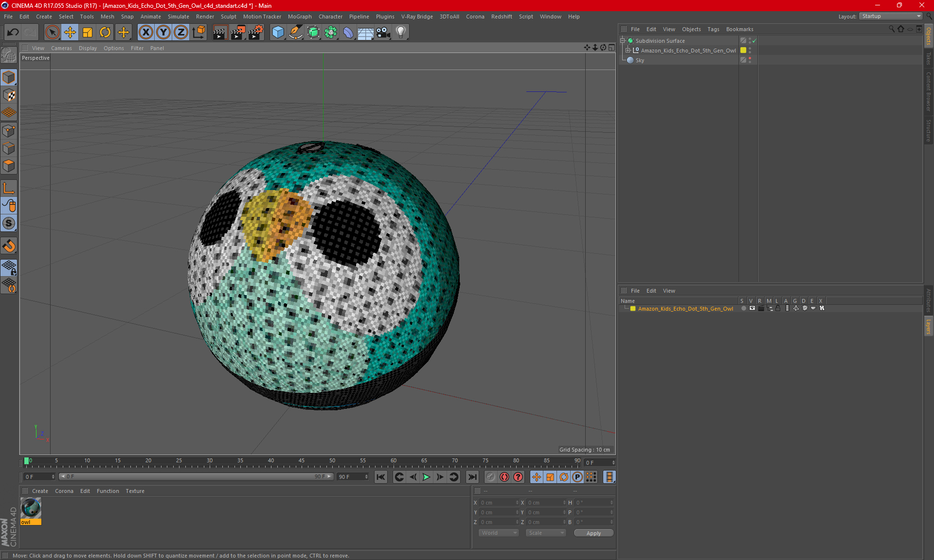Go to start of animation

[381, 477]
